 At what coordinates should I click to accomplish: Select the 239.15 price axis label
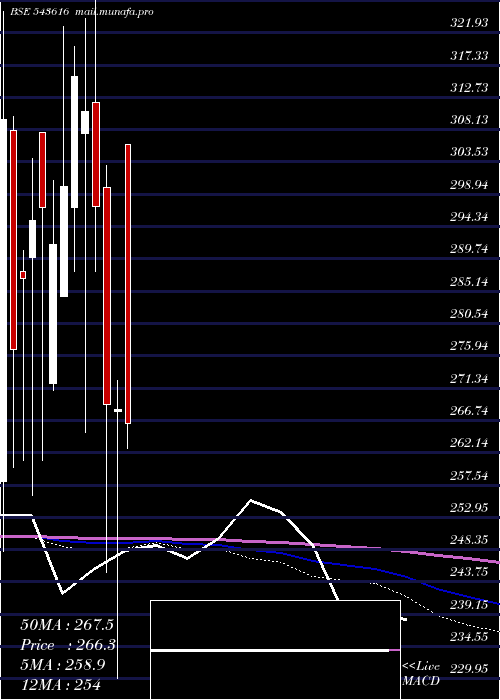click(469, 604)
